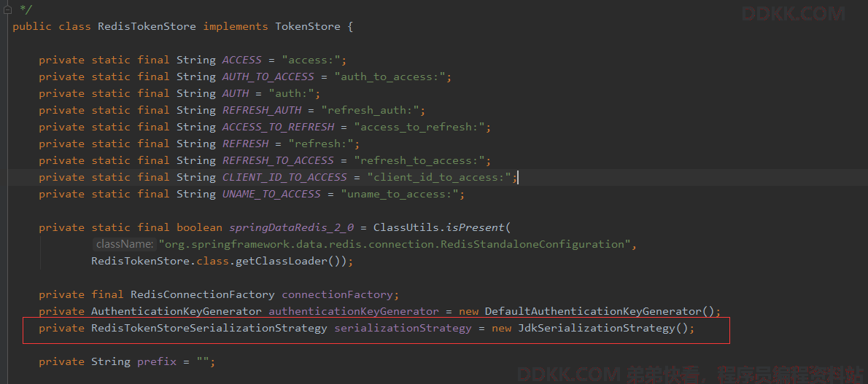Click the authenticationKeyGenerator field name
This screenshot has height=384, width=868.
tap(354, 311)
